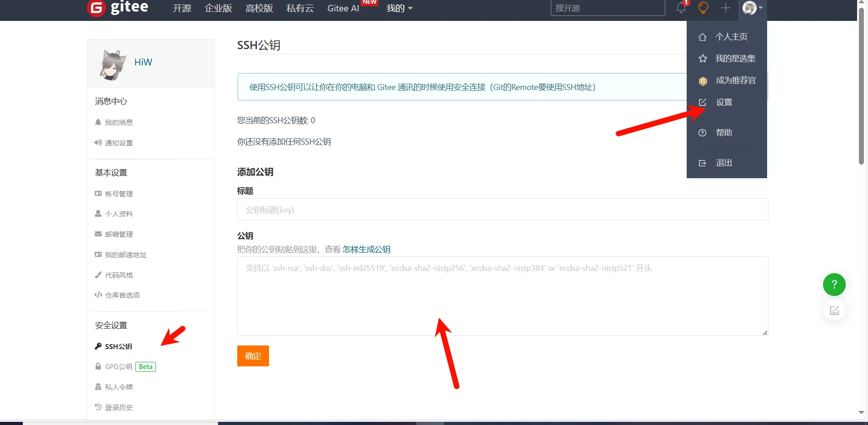Click the 公钥标题 title input field
This screenshot has width=868, height=425.
(x=502, y=210)
